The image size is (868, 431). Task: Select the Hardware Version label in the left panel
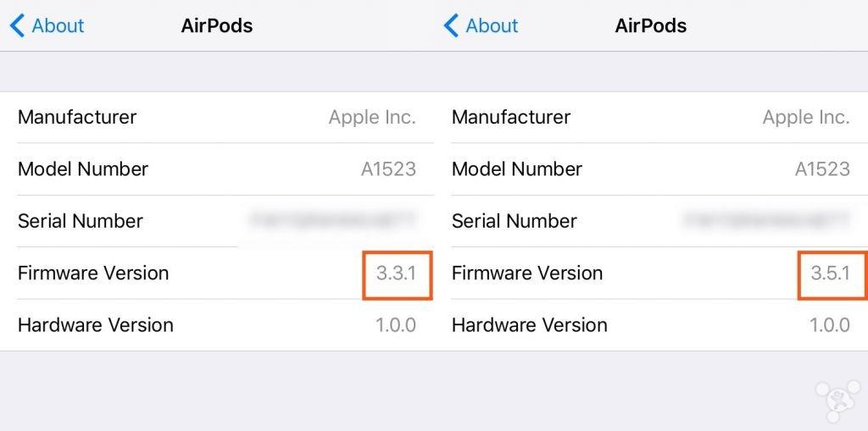[96, 325]
